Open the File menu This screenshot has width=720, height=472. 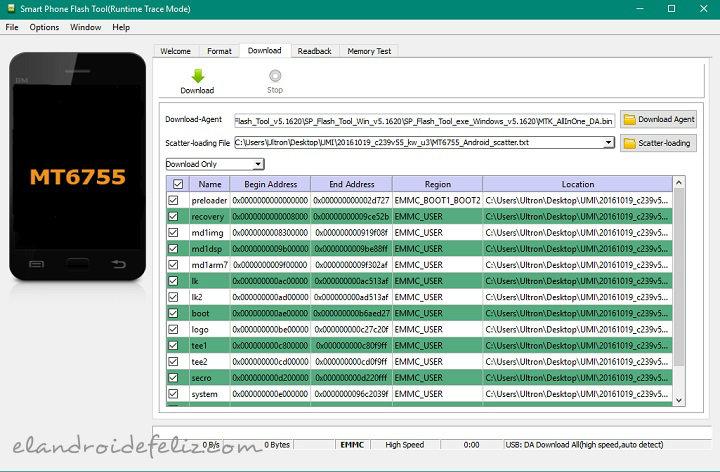(x=12, y=27)
